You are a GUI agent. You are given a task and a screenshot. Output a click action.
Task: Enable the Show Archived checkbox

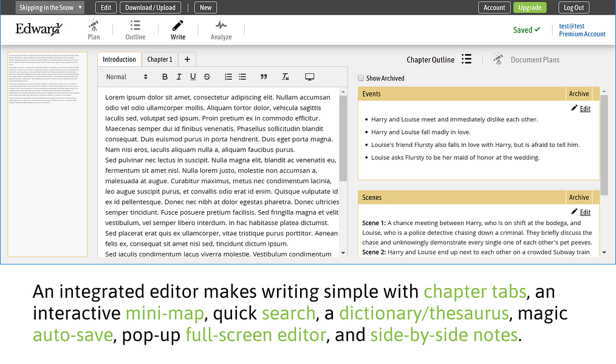(361, 78)
